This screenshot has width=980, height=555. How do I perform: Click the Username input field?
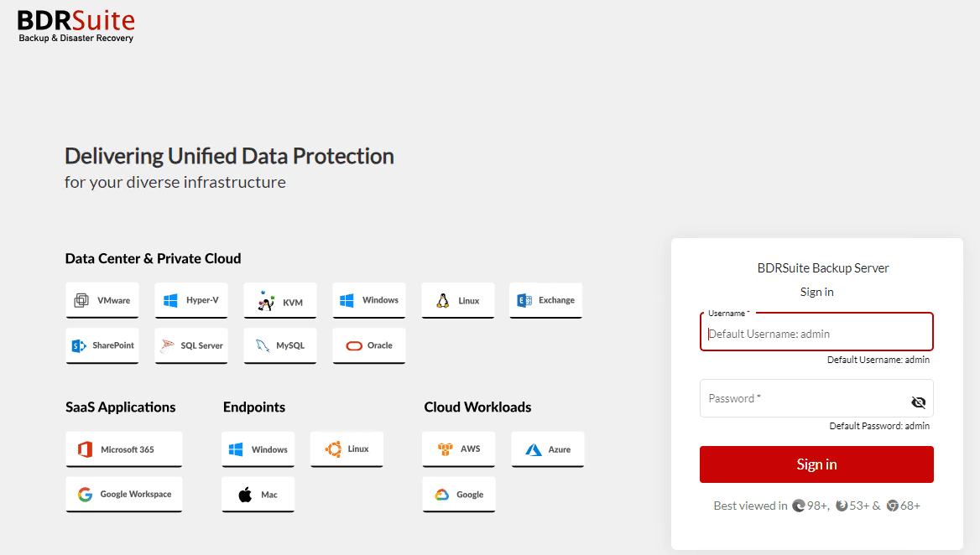coord(816,332)
